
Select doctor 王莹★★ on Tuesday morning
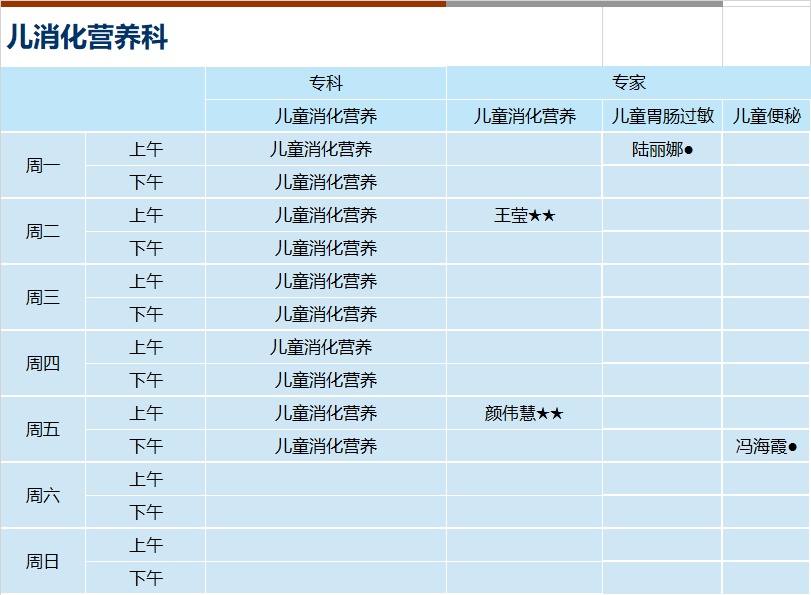(x=524, y=215)
